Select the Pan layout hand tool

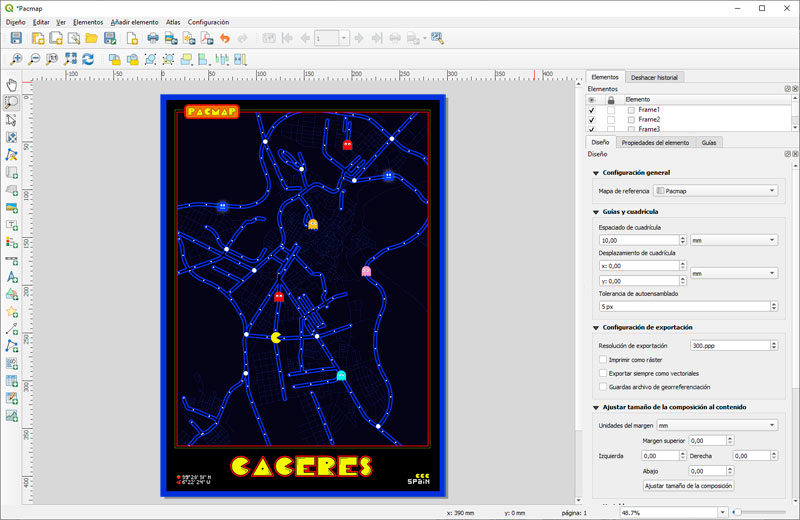point(11,85)
